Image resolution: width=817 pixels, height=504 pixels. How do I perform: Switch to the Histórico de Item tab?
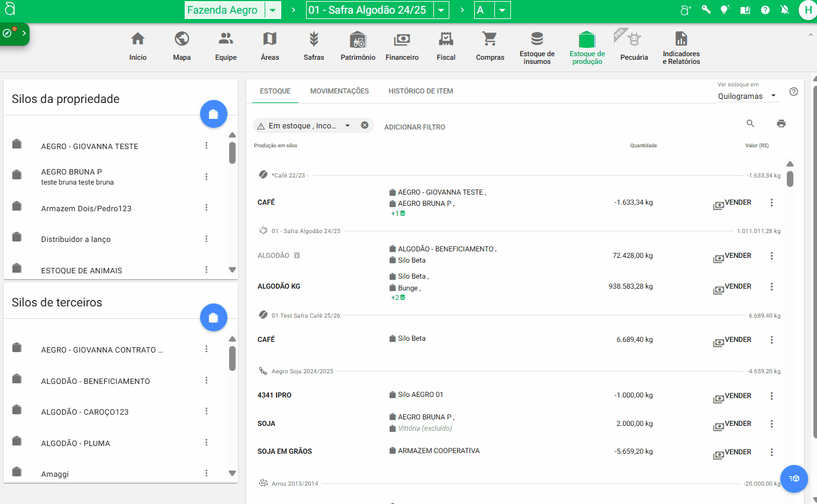click(x=420, y=91)
